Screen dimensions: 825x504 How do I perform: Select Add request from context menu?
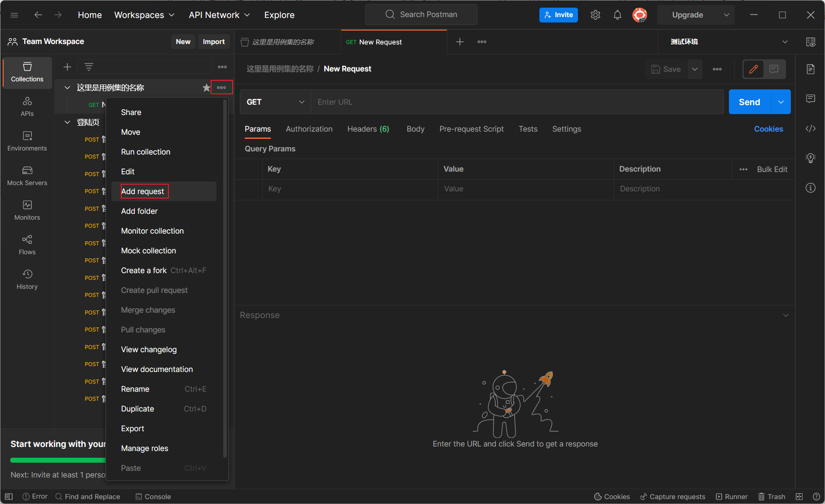pyautogui.click(x=143, y=191)
